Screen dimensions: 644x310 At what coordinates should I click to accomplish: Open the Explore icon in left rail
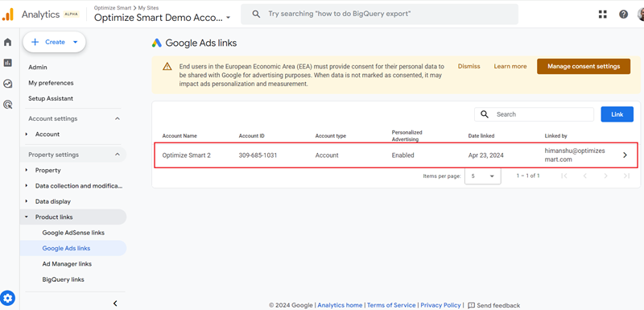pyautogui.click(x=8, y=84)
